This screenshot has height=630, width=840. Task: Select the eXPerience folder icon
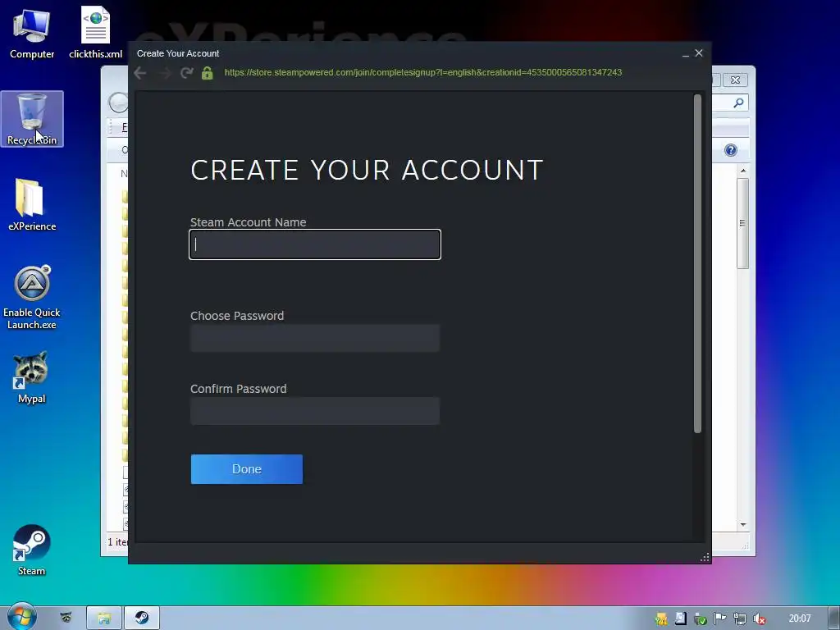point(32,204)
